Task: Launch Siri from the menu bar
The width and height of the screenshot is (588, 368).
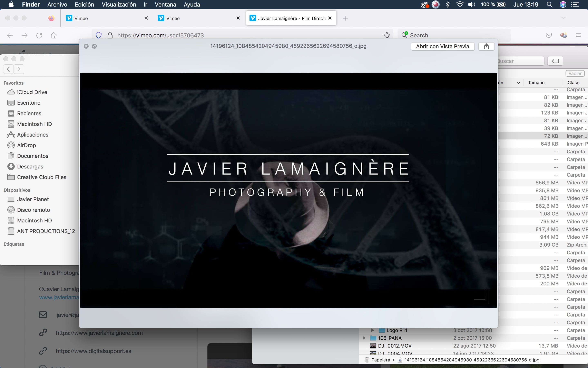Action: click(x=563, y=4)
